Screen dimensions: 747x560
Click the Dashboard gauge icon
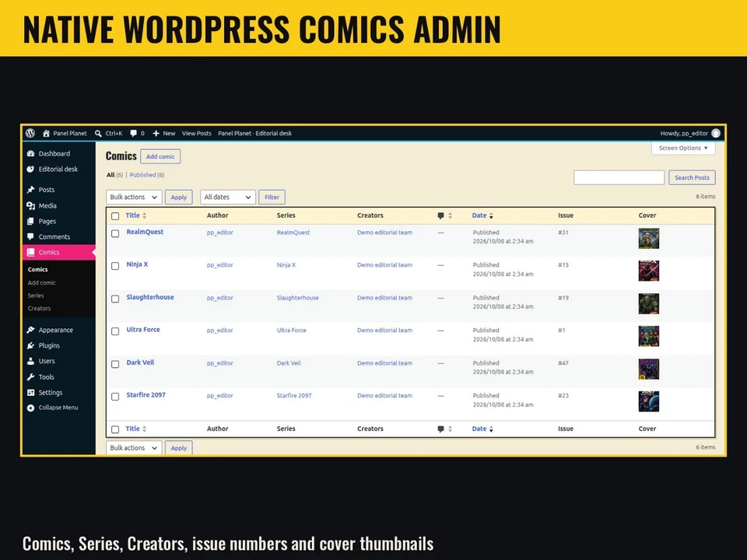click(x=31, y=153)
